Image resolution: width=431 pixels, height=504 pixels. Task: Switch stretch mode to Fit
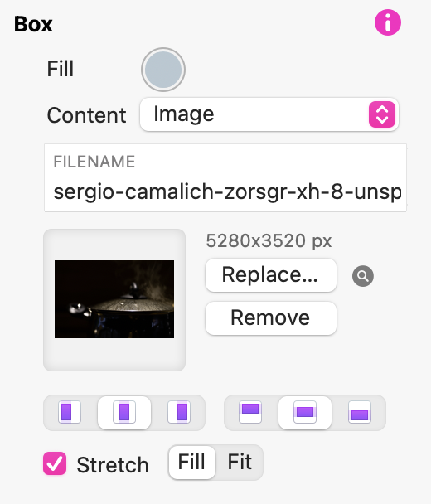click(240, 463)
